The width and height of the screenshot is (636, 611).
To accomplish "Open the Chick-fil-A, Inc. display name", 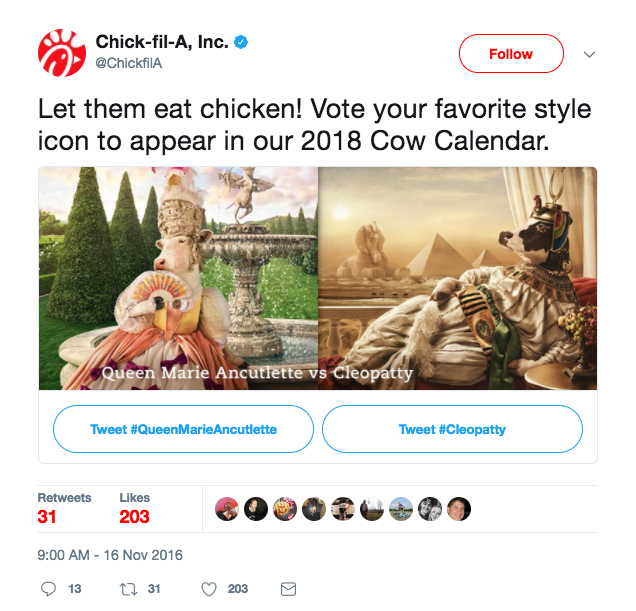I will tap(162, 42).
